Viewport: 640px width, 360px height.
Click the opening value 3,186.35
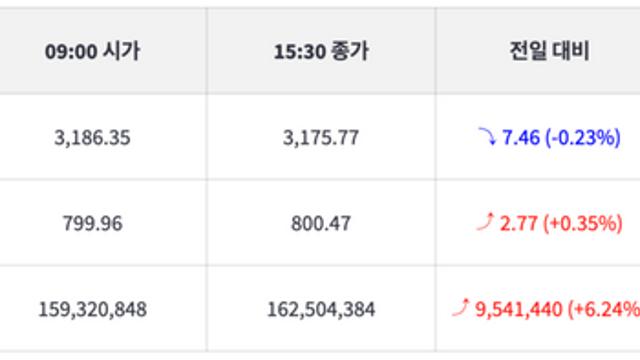click(x=92, y=138)
